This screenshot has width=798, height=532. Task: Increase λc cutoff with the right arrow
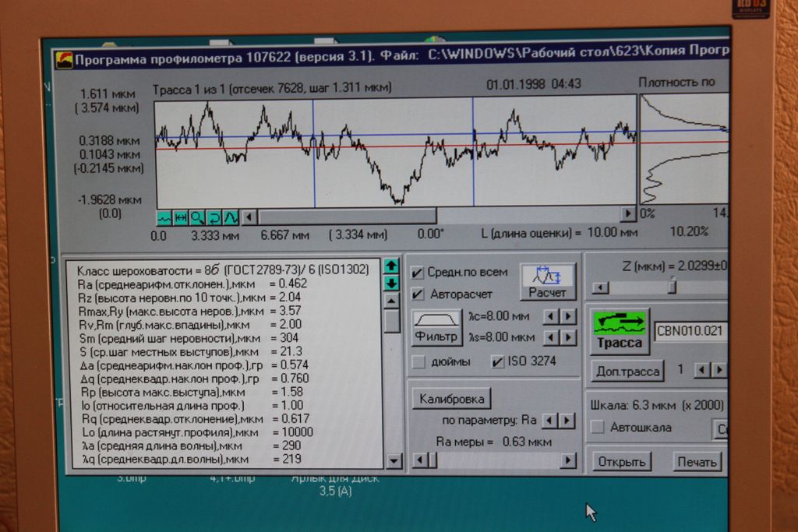pos(568,316)
